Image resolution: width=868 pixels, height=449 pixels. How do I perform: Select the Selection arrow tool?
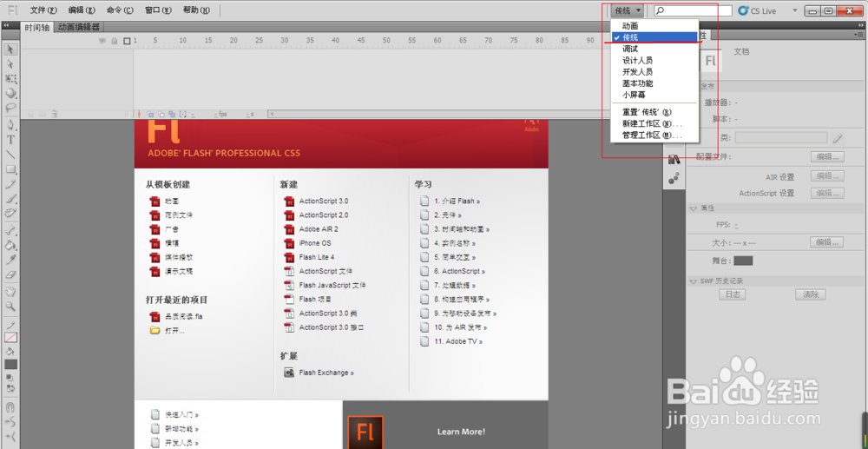10,50
